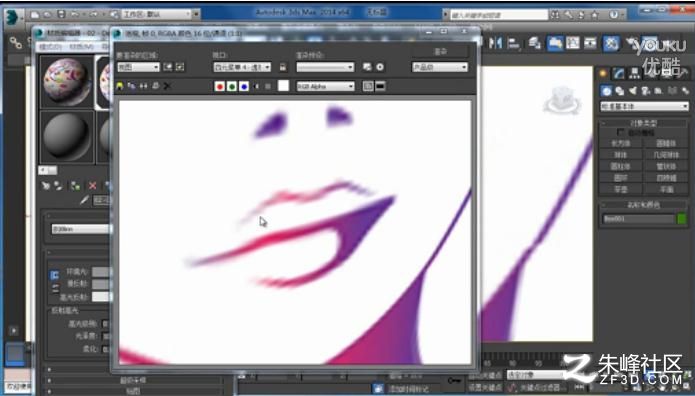This screenshot has height=396, width=695.
Task: Click the 茶壶 (Teapot) button
Action: (621, 189)
